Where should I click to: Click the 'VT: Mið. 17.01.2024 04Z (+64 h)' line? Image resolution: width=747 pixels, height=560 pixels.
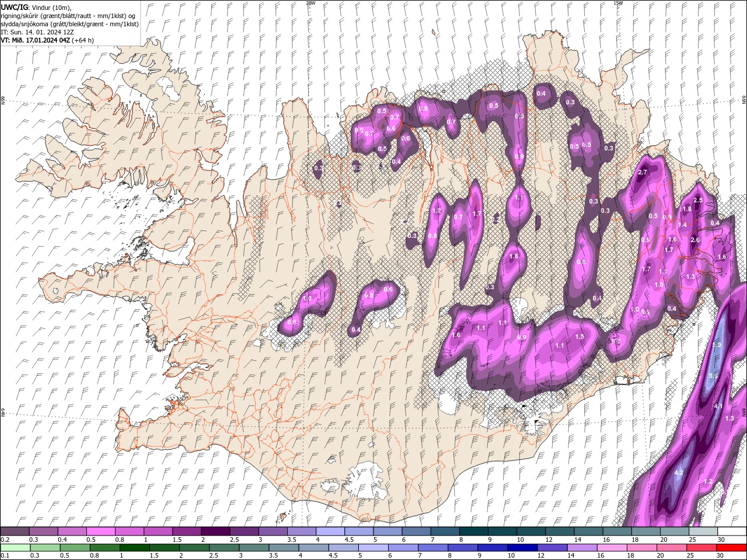[47, 40]
